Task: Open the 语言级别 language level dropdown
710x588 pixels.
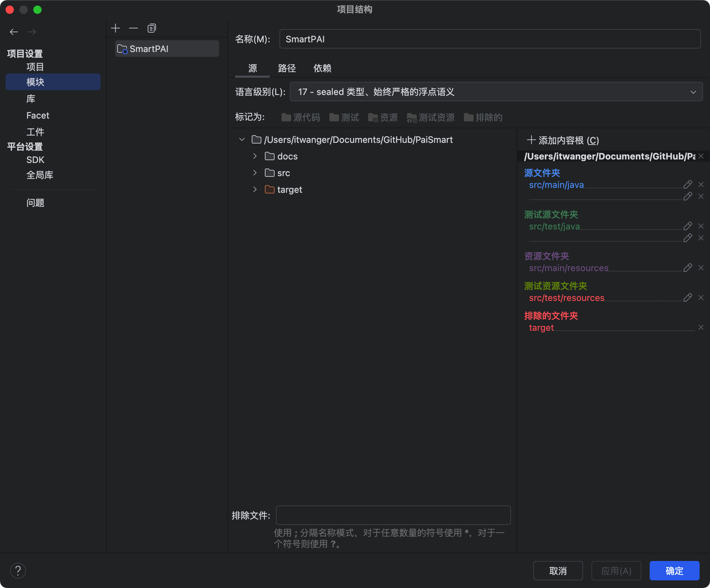Action: pos(496,92)
